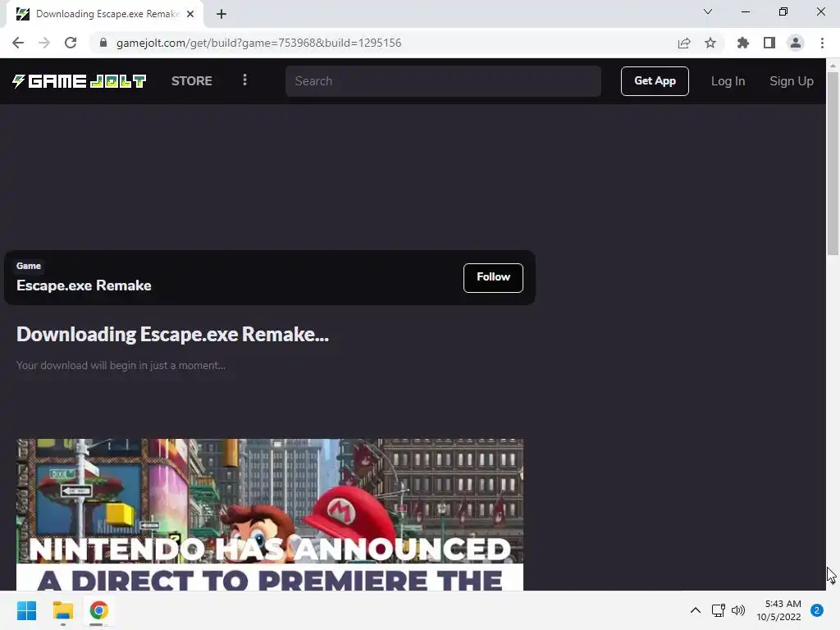Close the Downloading Escape.exe Remake tab

click(x=190, y=14)
